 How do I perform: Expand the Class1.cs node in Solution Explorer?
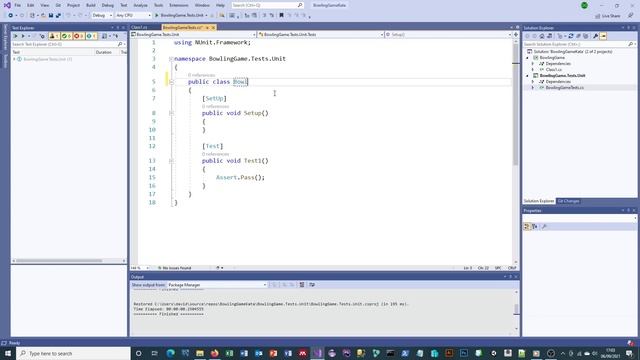(x=533, y=70)
